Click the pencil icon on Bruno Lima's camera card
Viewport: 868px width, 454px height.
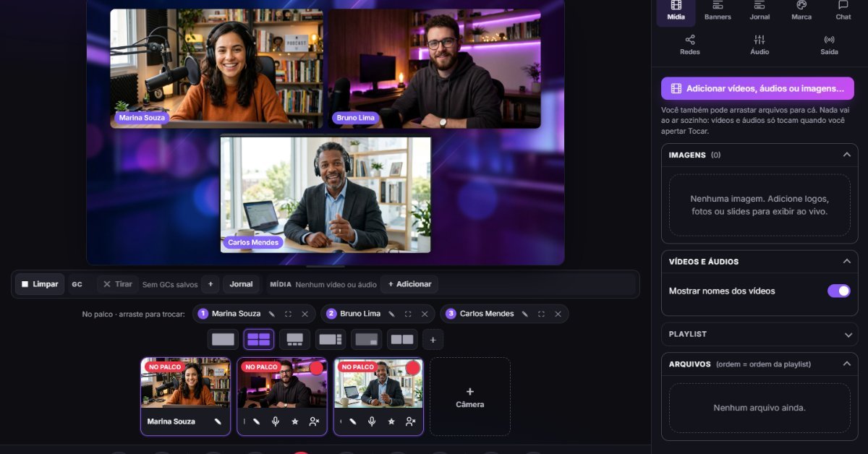coord(256,421)
